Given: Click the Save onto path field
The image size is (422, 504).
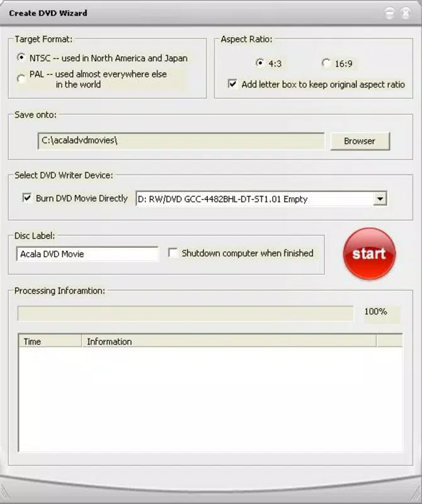Looking at the screenshot, I should 181,141.
